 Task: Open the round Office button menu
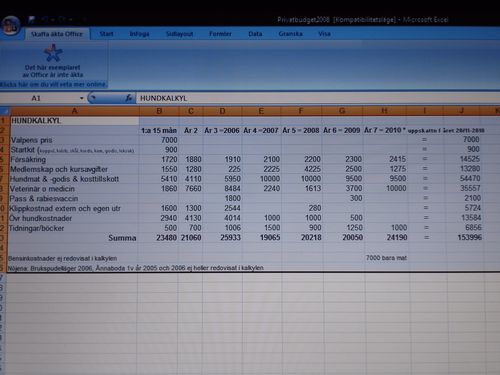point(11,26)
